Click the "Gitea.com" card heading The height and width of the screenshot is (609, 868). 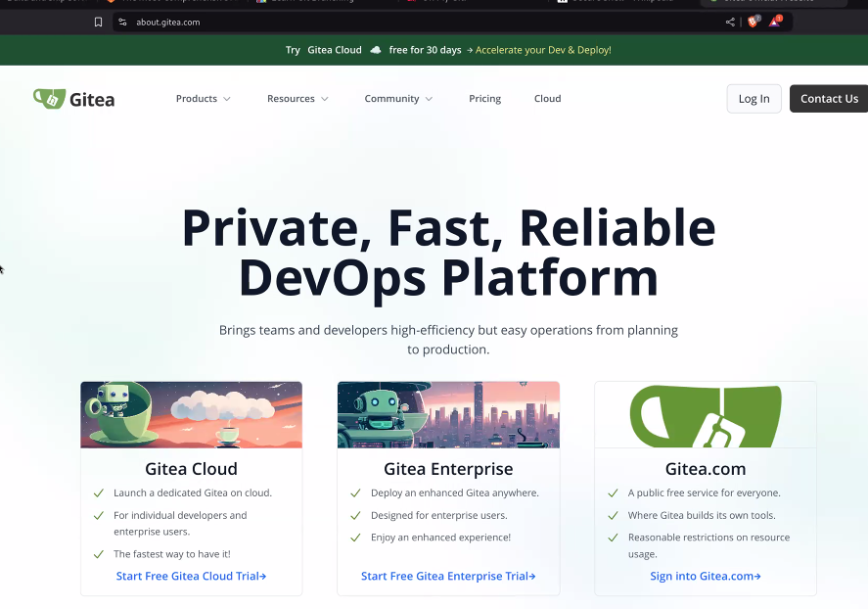(706, 469)
